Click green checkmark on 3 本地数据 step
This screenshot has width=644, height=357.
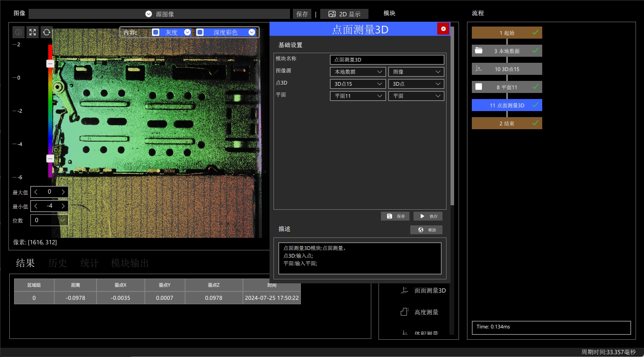[535, 50]
